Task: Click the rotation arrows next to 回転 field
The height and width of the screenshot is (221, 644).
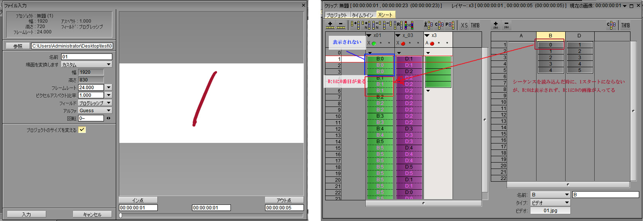Action: (108, 118)
